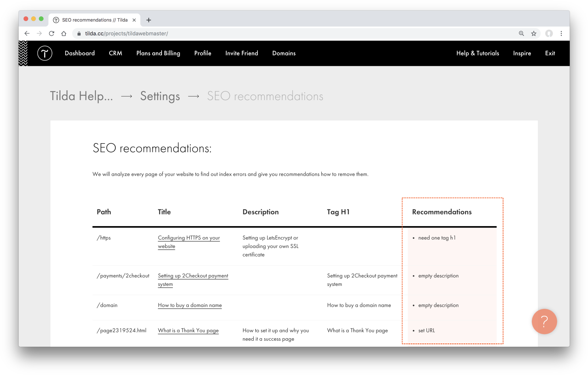
Task: Navigate to the Settings breadcrumb
Action: pos(160,96)
